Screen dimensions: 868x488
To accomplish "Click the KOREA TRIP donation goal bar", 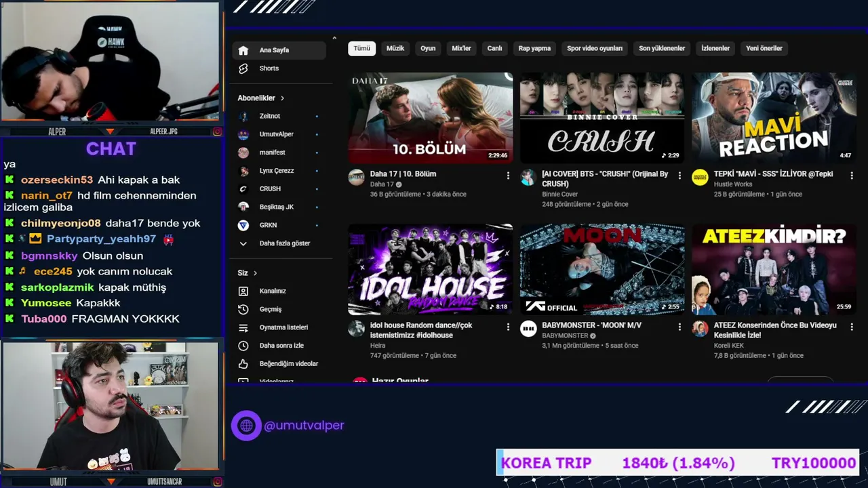I will (678, 463).
